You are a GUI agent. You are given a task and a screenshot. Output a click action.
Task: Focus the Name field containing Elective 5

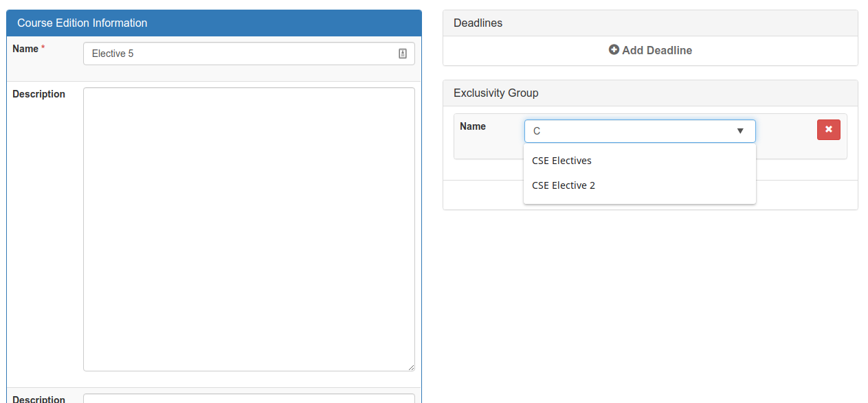pos(249,54)
